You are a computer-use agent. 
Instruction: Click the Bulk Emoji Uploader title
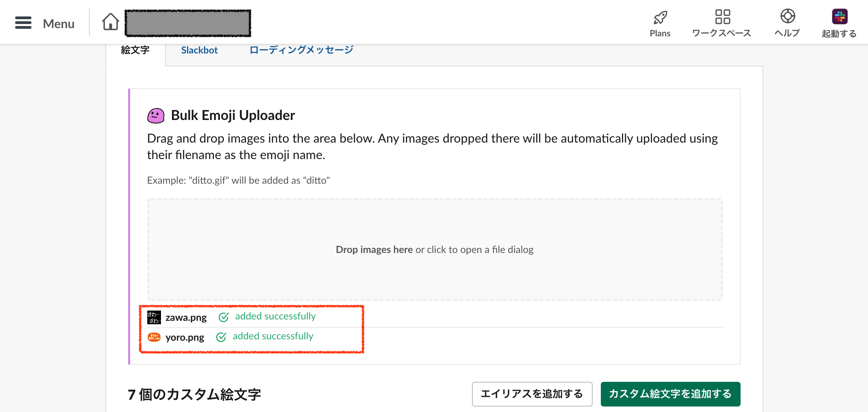233,115
